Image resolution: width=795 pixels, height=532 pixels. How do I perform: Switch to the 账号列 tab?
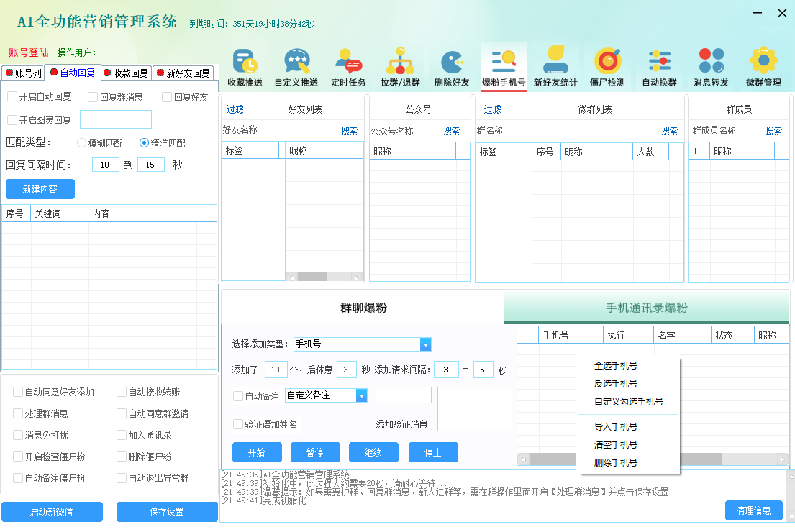(23, 73)
